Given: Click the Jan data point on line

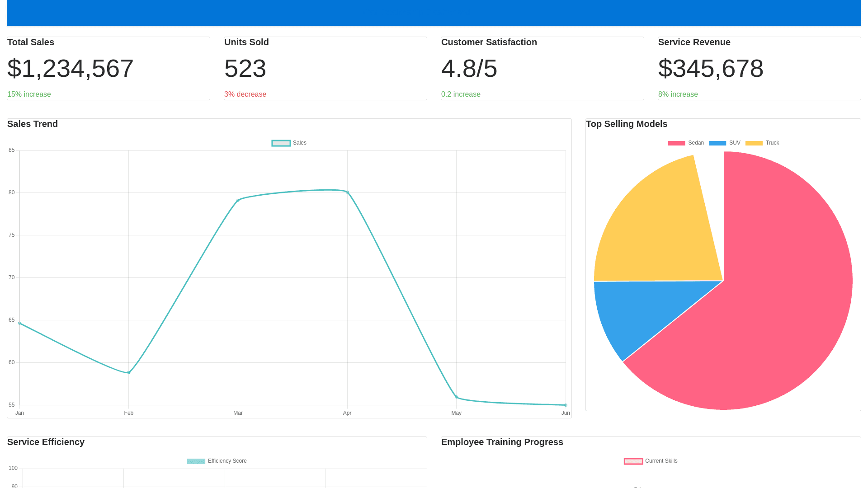Looking at the screenshot, I should [x=19, y=323].
